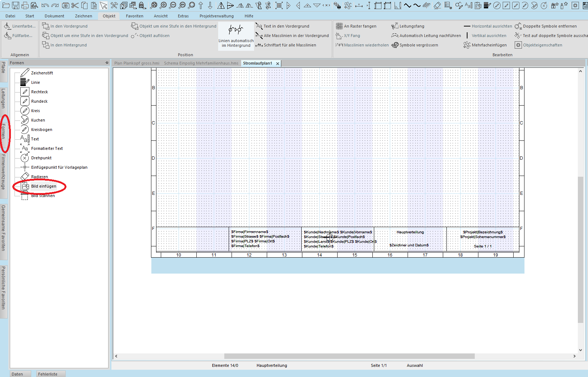Open the Leitungen side panel tab

tap(3, 98)
